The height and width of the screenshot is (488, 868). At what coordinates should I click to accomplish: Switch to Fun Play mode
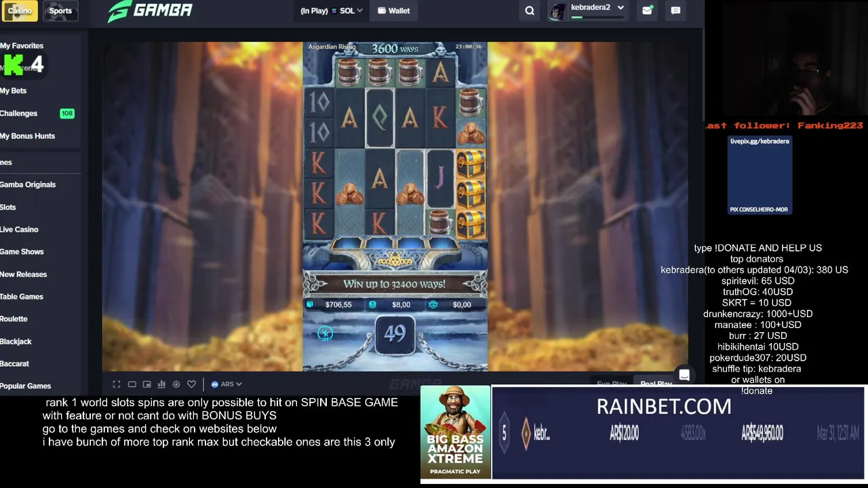pyautogui.click(x=611, y=384)
